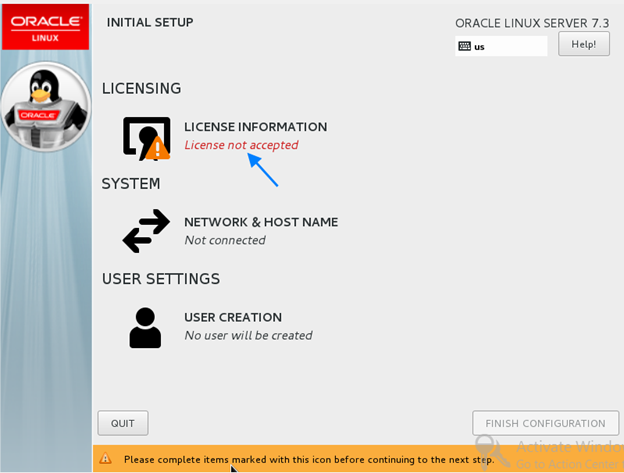This screenshot has width=624, height=473.
Task: Select the 'us' keyboard layout field
Action: click(501, 46)
